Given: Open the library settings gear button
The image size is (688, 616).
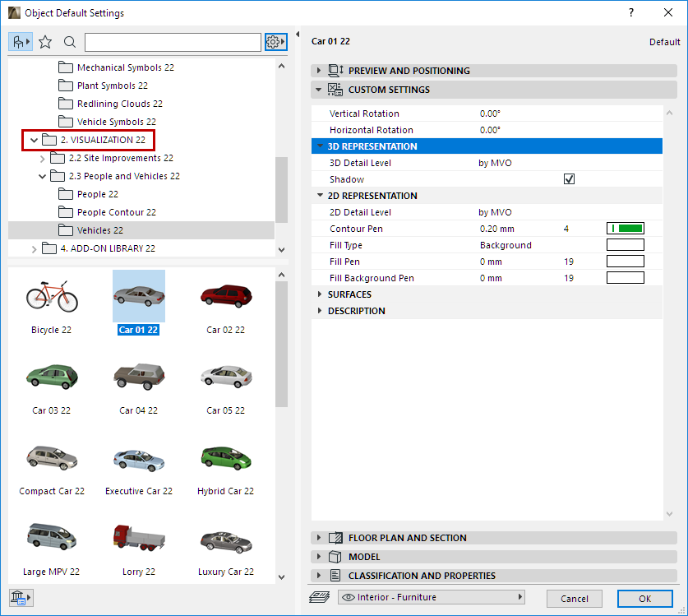Looking at the screenshot, I should [275, 42].
